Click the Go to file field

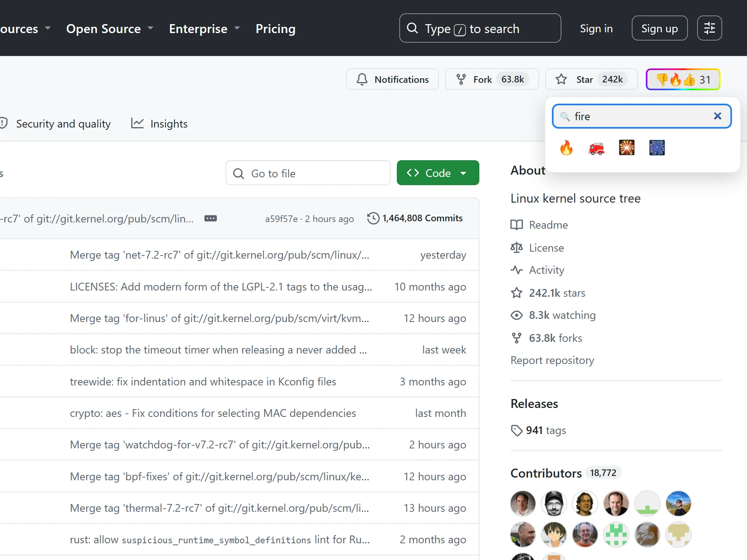[308, 173]
